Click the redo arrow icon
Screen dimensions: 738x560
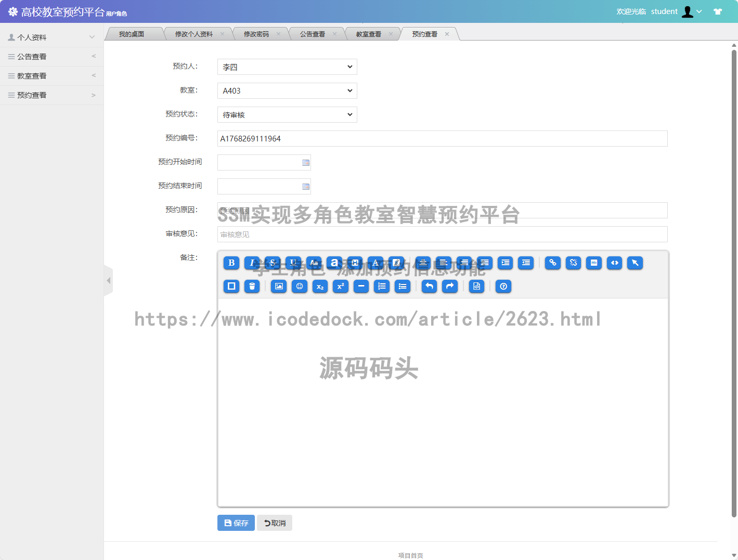[x=450, y=286]
